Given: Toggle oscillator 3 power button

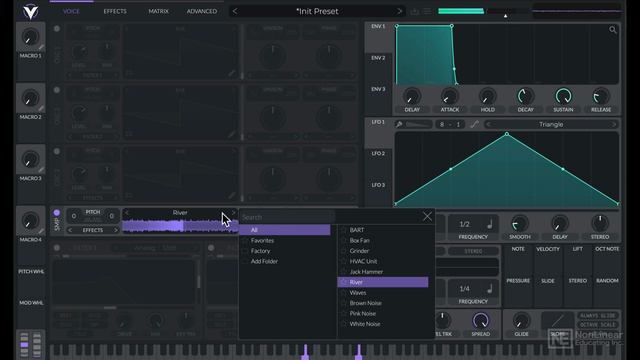Looking at the screenshot, I should coord(57,151).
